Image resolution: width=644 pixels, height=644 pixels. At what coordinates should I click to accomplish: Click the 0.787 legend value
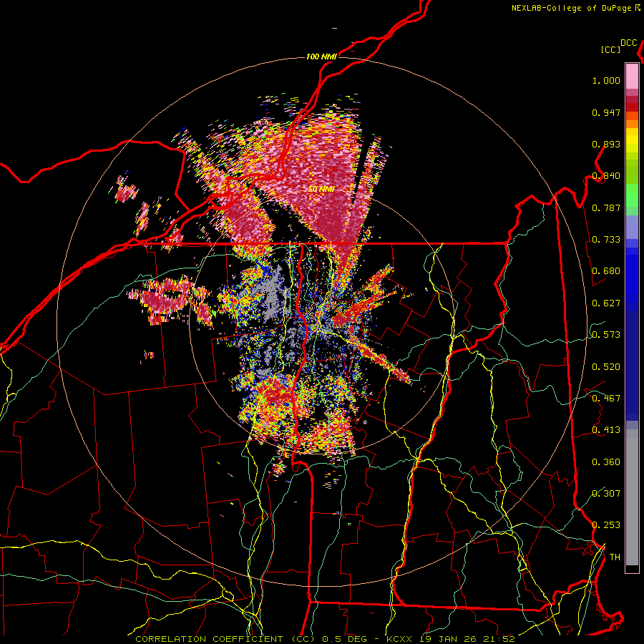click(x=606, y=208)
